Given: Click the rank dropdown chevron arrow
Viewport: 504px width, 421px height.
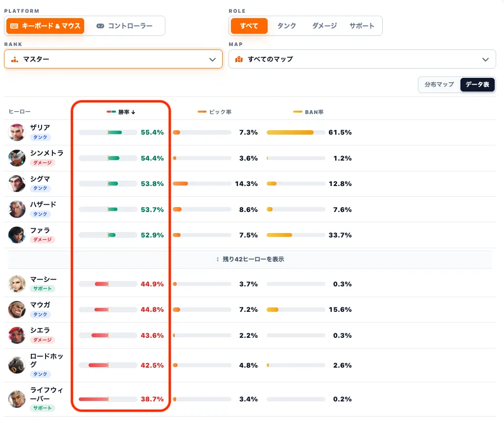Looking at the screenshot, I should (x=212, y=60).
